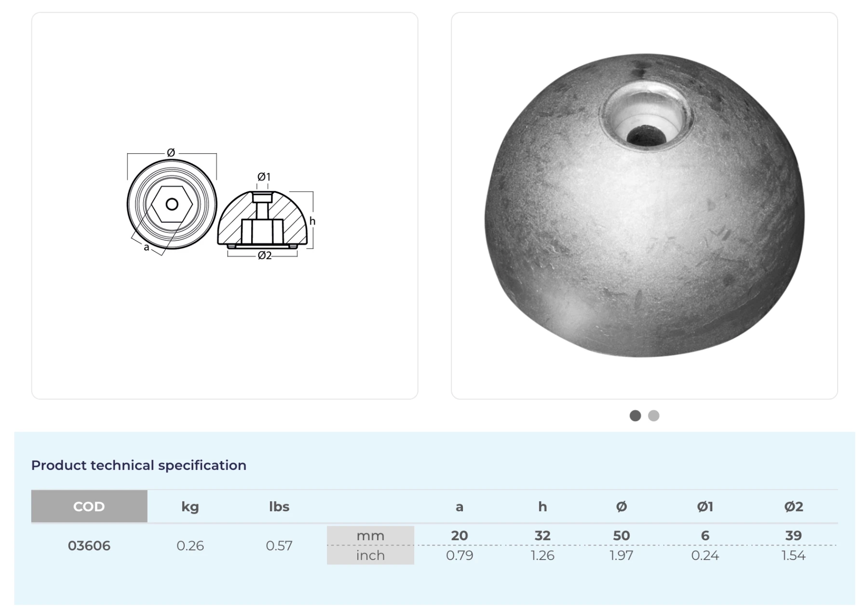
Task: Click the Ø2 column header in table
Action: (x=793, y=506)
